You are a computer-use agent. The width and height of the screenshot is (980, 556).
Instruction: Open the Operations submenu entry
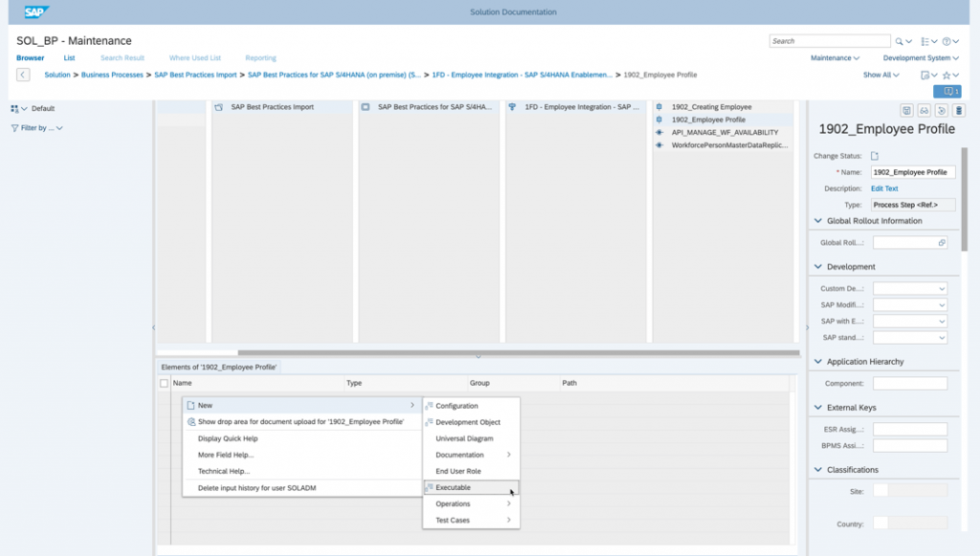tap(471, 503)
